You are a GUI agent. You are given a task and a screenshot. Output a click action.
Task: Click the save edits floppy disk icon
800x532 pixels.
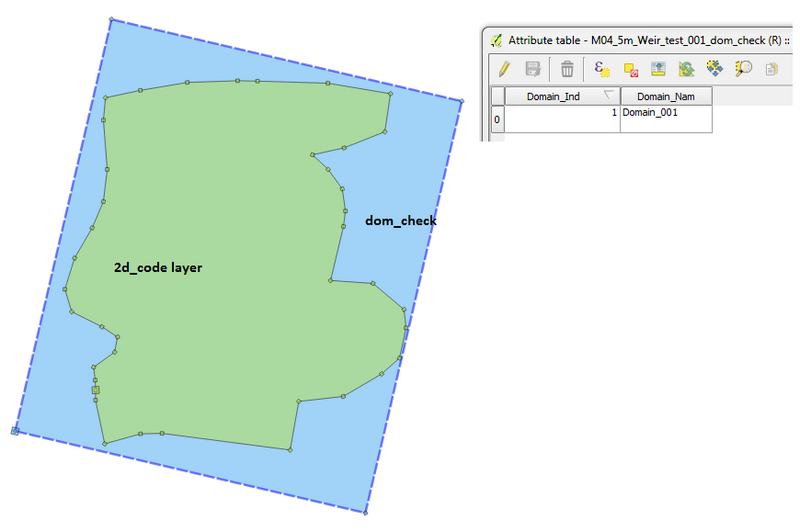pos(533,69)
